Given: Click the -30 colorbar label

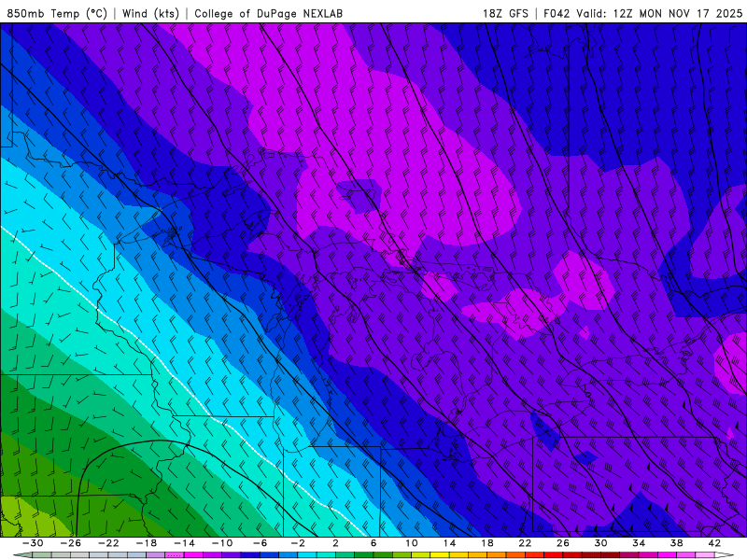Looking at the screenshot, I should 33,543.
